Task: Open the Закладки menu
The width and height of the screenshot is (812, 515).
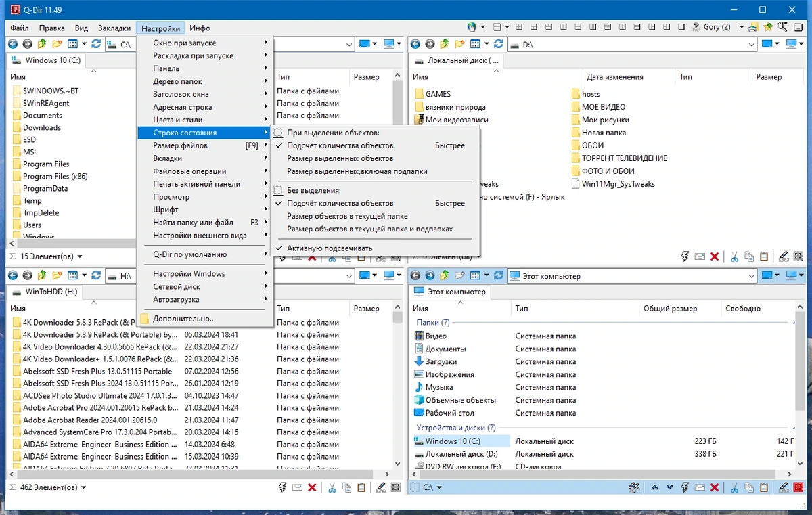Action: [x=114, y=28]
